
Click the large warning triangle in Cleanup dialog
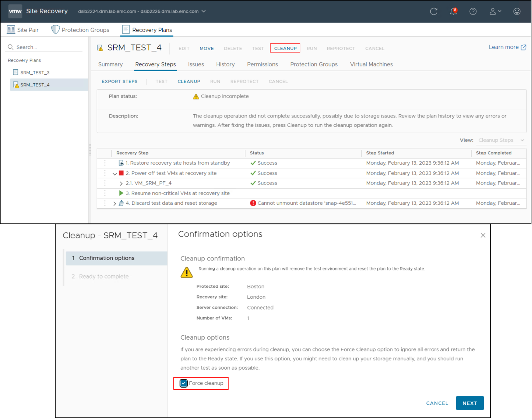click(187, 272)
